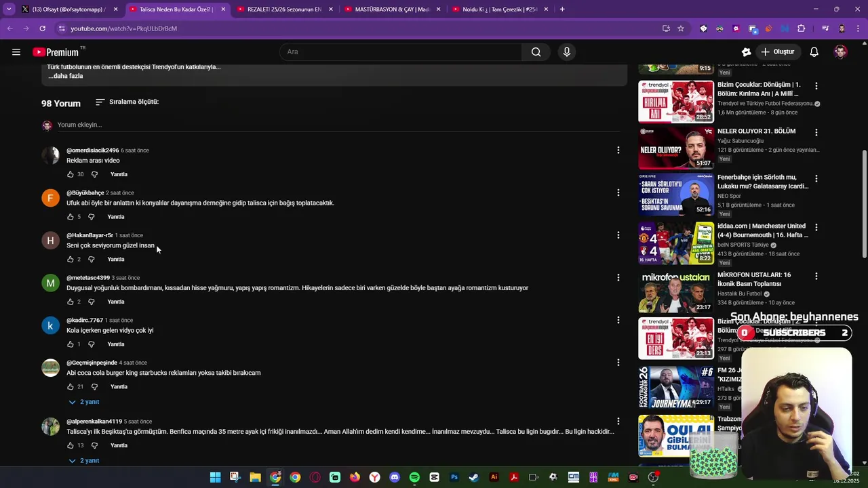Image resolution: width=868 pixels, height=488 pixels.
Task: Open options menu for @Büyükbahçe comment
Action: coord(618,192)
